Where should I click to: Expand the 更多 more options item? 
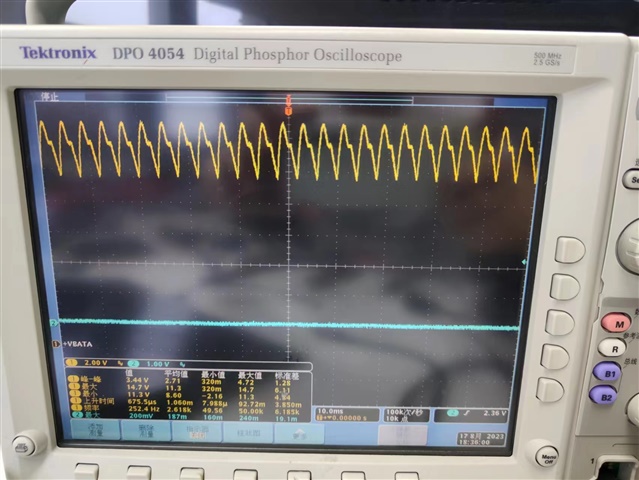point(299,434)
